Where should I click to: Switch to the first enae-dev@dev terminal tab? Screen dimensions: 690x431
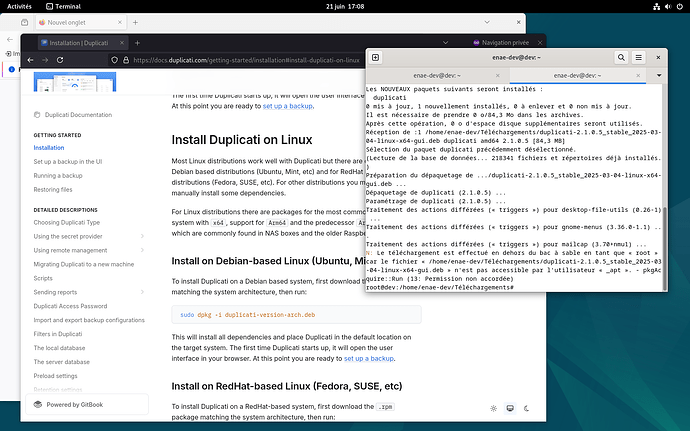pos(437,76)
